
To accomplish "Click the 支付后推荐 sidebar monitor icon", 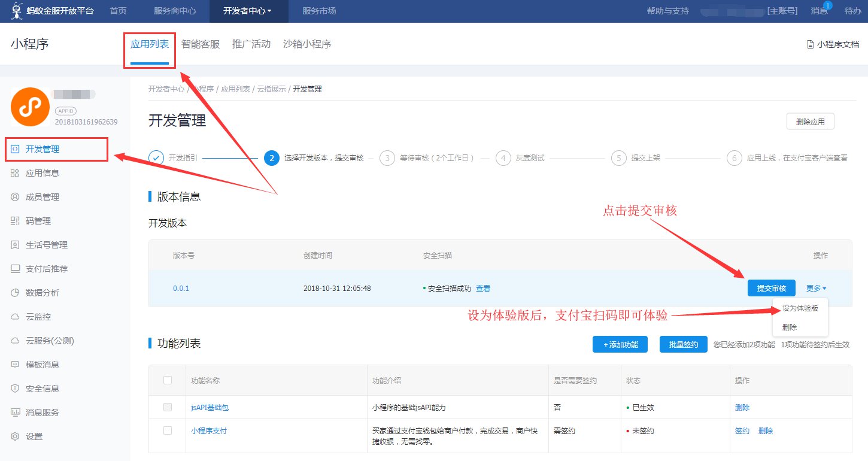I will (16, 269).
